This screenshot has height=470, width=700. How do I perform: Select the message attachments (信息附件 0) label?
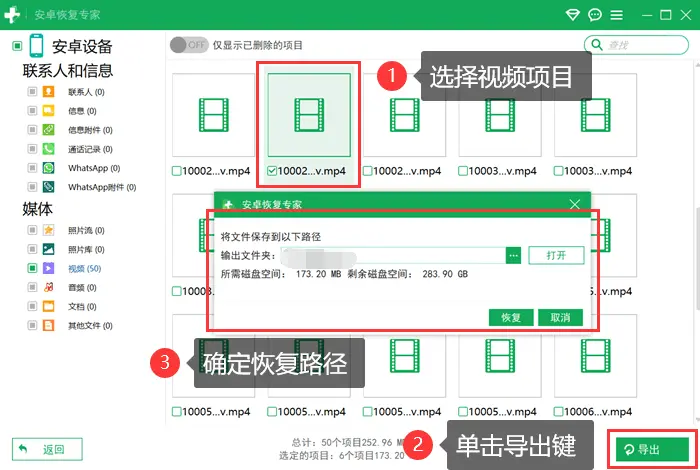coord(90,130)
